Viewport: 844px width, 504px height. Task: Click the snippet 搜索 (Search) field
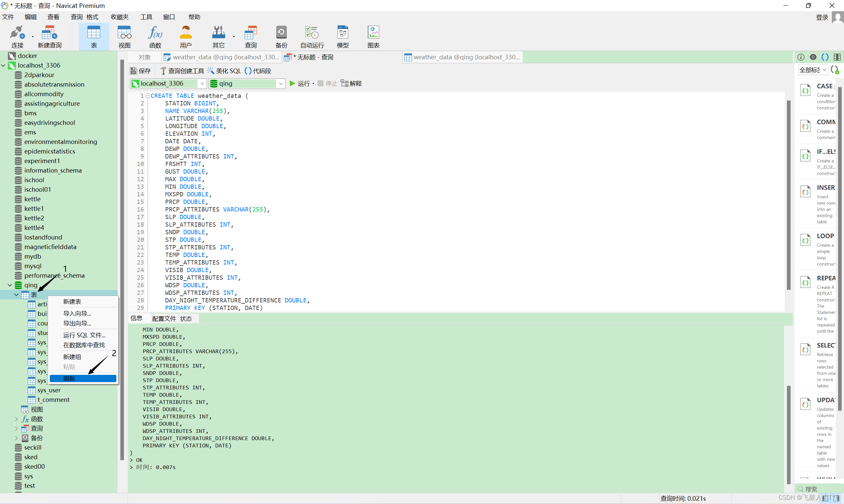coord(819,489)
